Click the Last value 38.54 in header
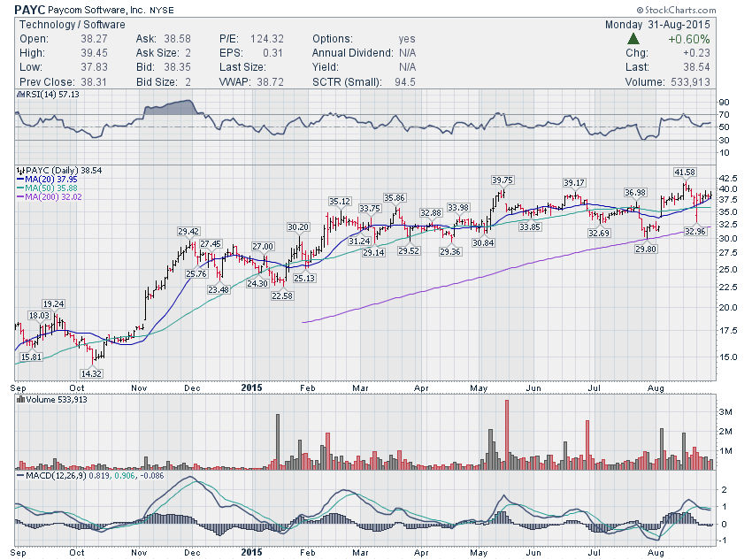 pos(697,67)
